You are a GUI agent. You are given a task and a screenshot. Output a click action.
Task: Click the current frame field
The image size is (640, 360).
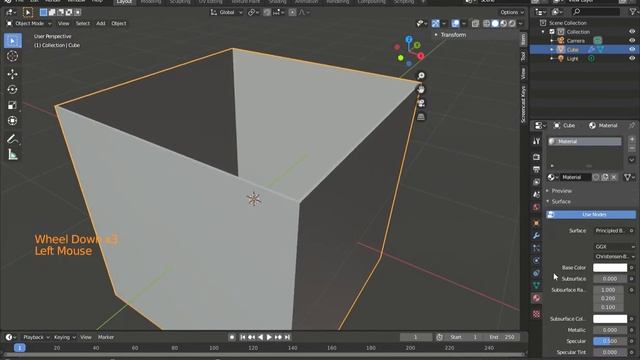pos(416,337)
